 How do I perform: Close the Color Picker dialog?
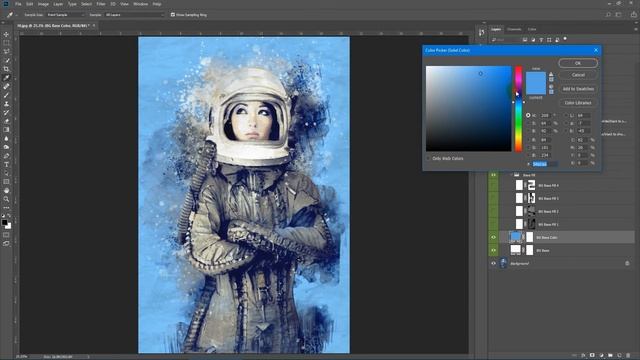point(596,50)
